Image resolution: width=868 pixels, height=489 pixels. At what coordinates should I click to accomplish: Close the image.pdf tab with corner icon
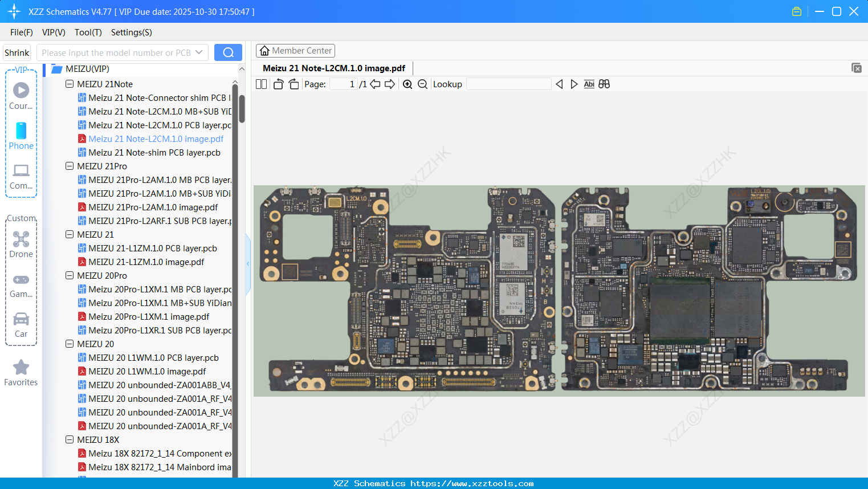(856, 68)
